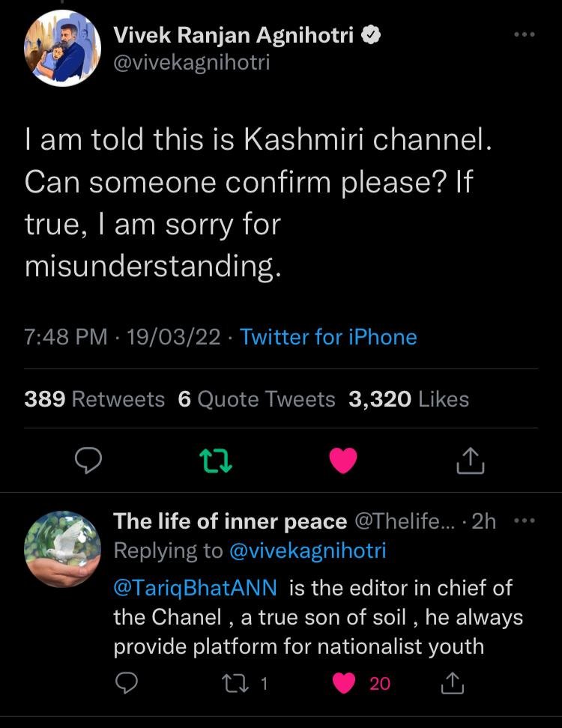
Task: Open @TariqBhatANN mention link
Action: point(195,588)
